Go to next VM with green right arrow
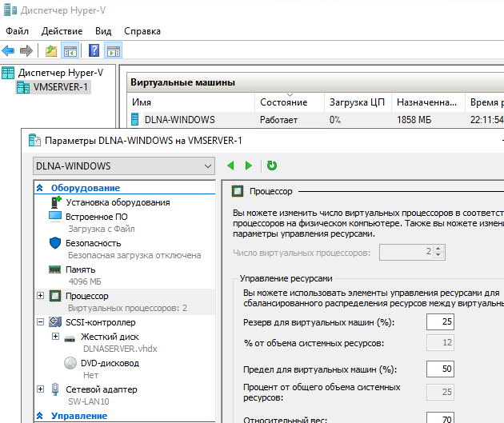The height and width of the screenshot is (423, 504). [x=248, y=166]
